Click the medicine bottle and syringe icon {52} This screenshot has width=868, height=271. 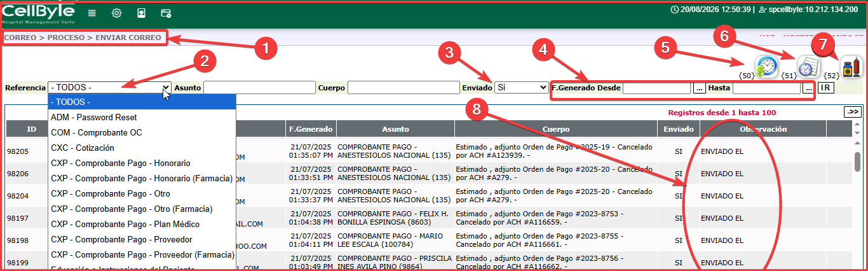click(851, 66)
